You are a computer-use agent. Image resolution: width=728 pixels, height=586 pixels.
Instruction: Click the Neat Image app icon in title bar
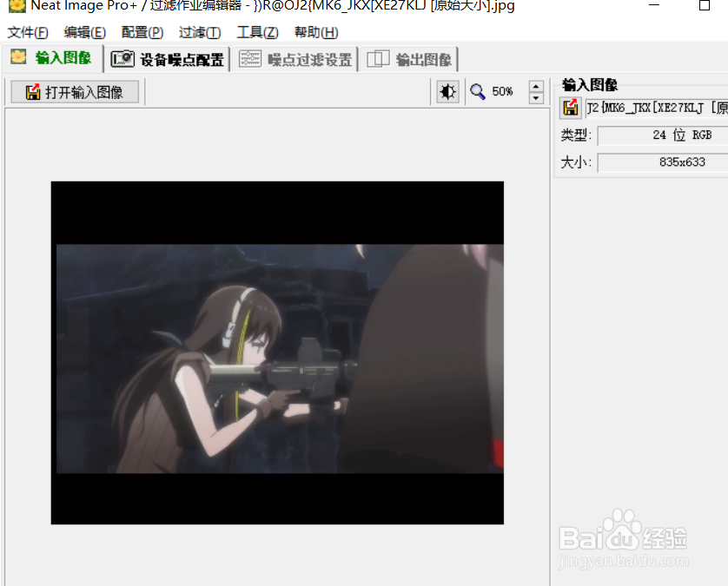tap(17, 5)
